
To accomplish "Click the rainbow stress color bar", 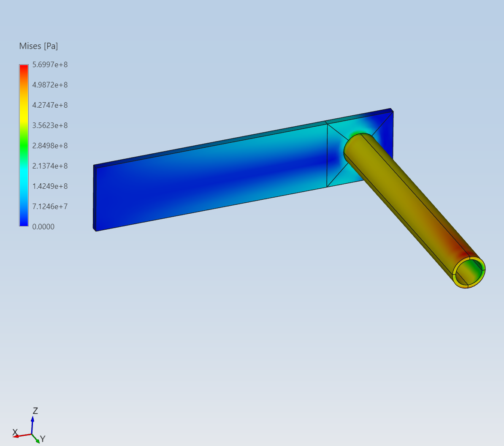I will point(24,145).
